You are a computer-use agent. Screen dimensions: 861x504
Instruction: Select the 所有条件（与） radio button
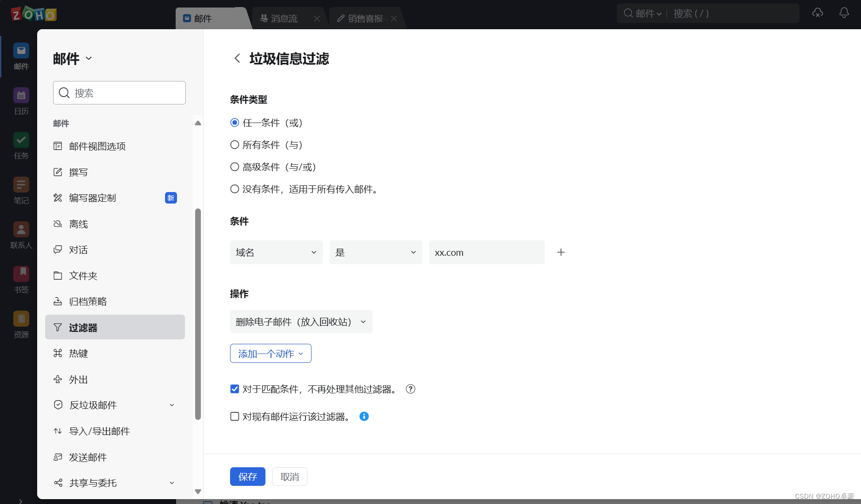[x=234, y=145]
